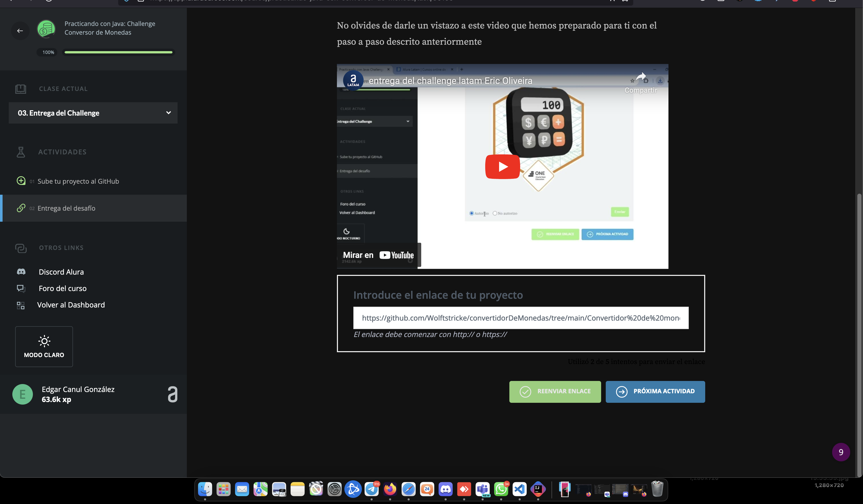This screenshot has height=504, width=863.
Task: Click the 'Utilizó 2 de 5 intentos' text
Action: pos(636,362)
